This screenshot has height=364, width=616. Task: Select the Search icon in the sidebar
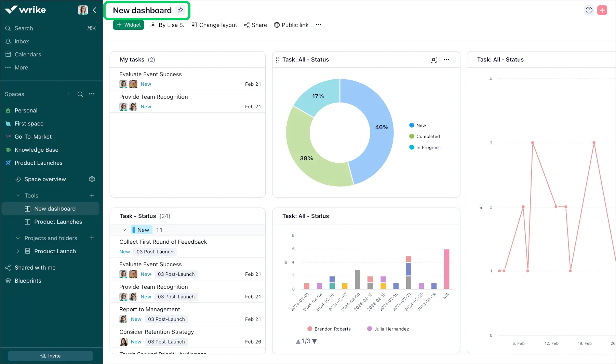tap(8, 28)
